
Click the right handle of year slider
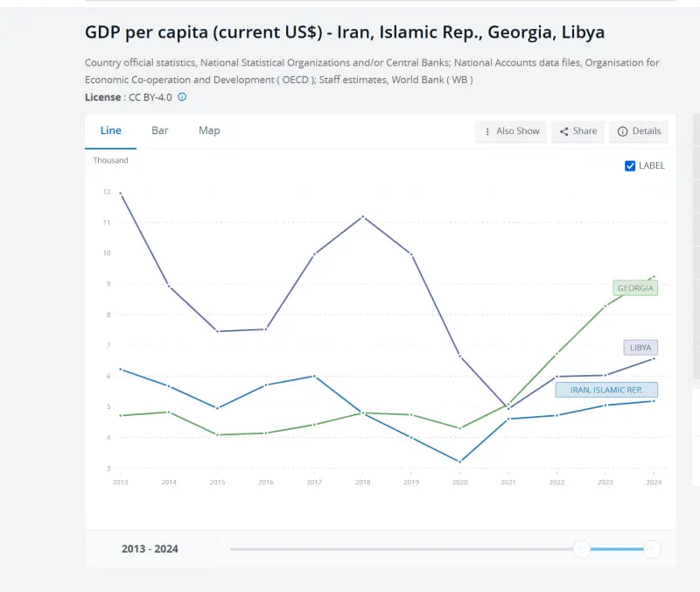coord(652,549)
